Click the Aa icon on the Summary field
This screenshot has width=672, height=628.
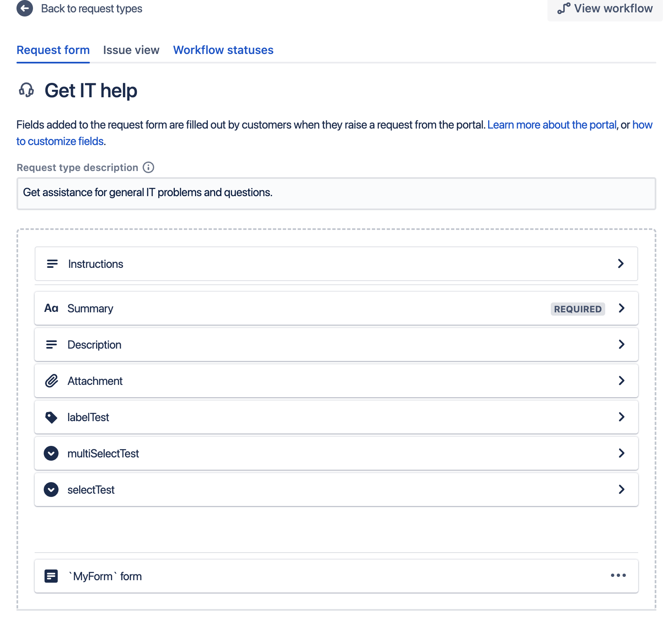pos(52,308)
